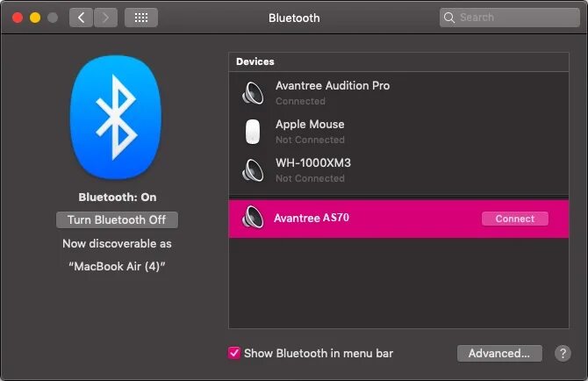The height and width of the screenshot is (381, 588).
Task: Select the Apple Mouse device name
Action: (310, 124)
